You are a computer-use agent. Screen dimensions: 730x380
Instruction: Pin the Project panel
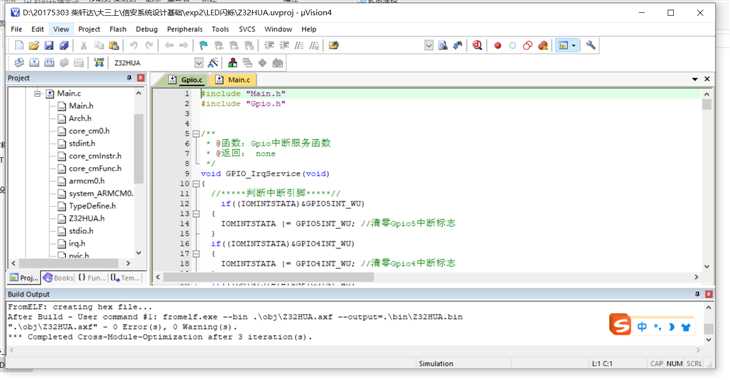point(129,78)
